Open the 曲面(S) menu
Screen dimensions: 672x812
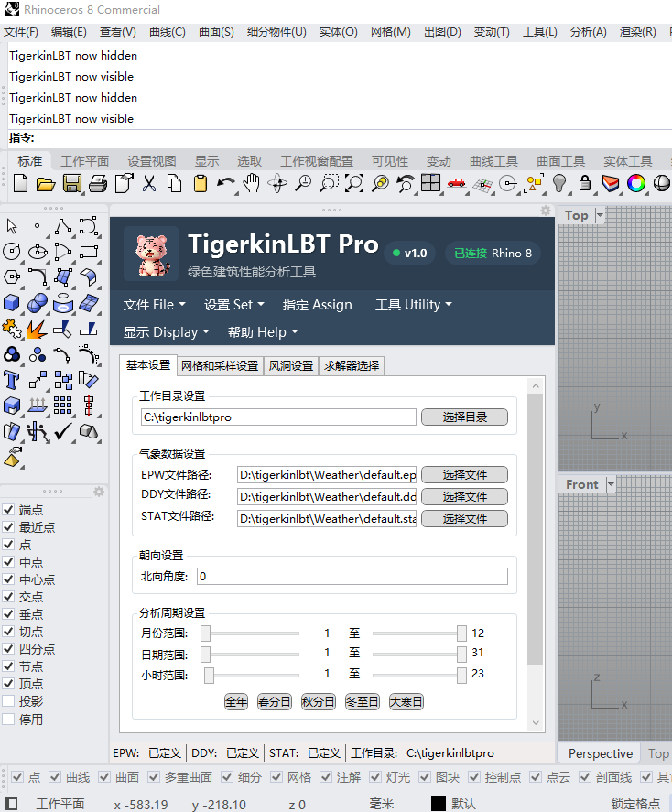click(x=215, y=32)
